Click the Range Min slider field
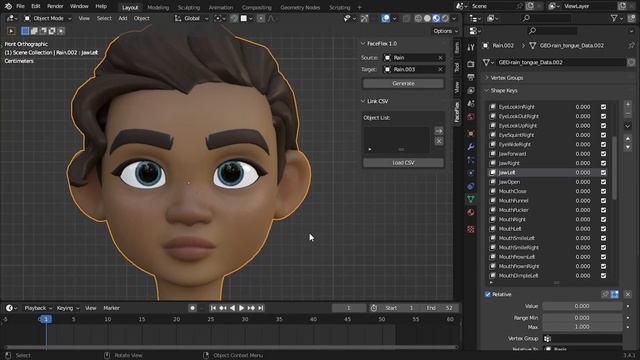Viewport: 640px width, 360px height. 582,318
